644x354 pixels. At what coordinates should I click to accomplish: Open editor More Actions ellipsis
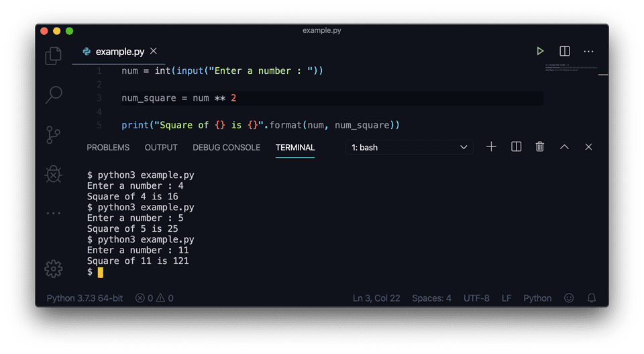tap(588, 52)
